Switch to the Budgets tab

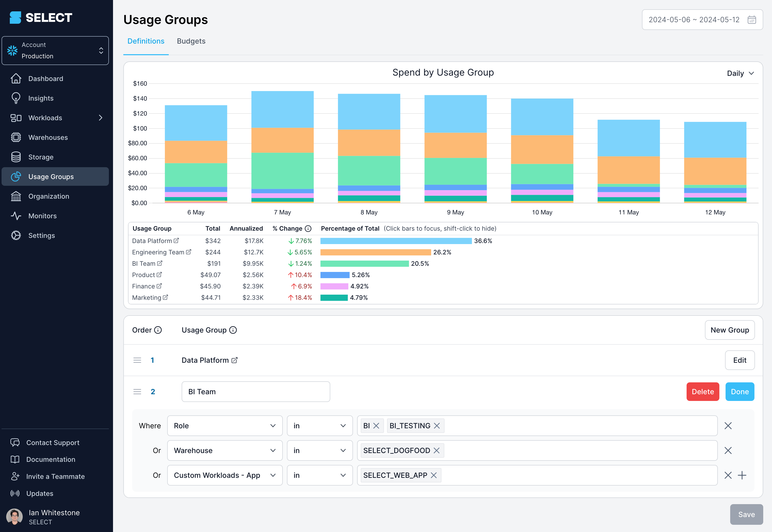coord(191,41)
